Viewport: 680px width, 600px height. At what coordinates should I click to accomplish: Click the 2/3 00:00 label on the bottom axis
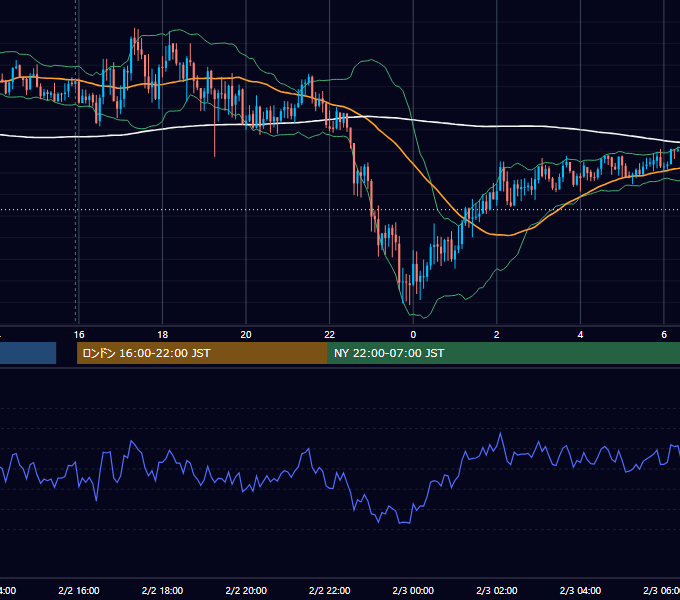tap(413, 590)
